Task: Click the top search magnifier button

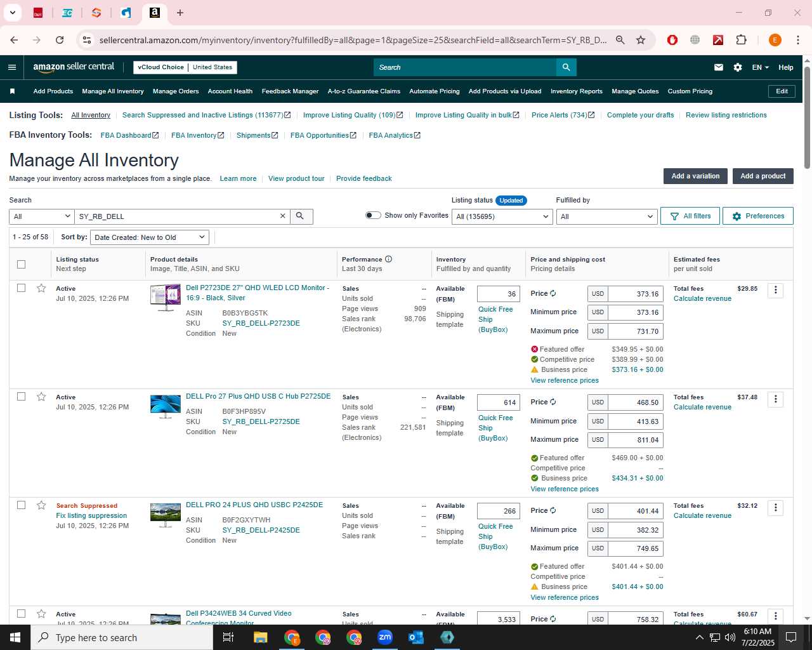Action: click(x=566, y=67)
